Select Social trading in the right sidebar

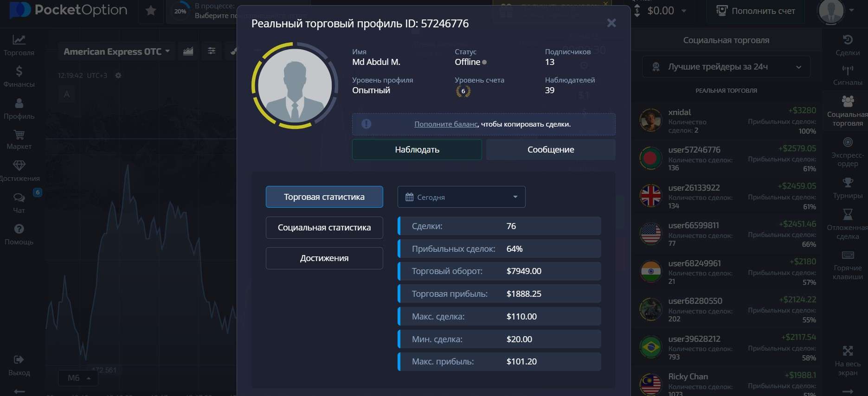click(x=848, y=111)
